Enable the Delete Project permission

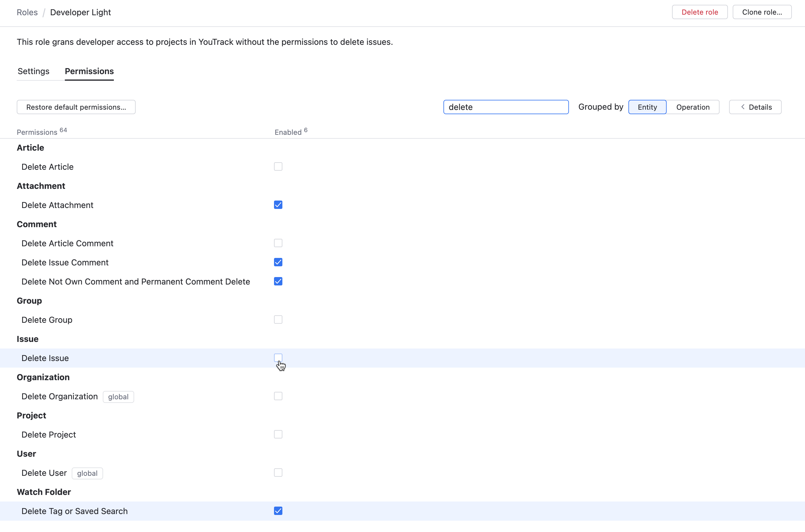(x=278, y=434)
